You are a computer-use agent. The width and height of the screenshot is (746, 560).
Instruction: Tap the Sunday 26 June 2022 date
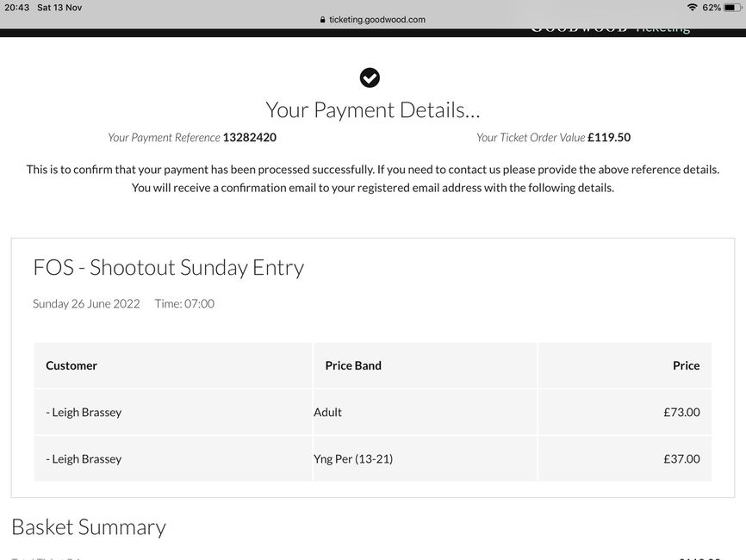pos(86,303)
